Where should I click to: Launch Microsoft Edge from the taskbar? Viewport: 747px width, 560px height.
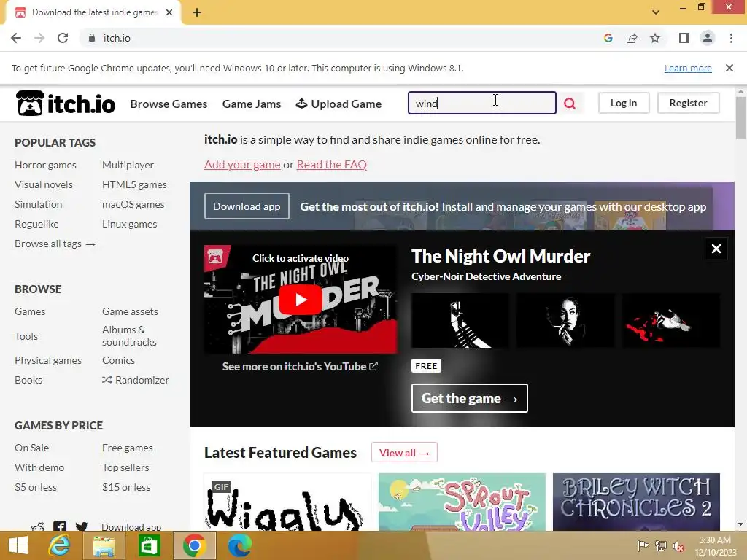pyautogui.click(x=239, y=545)
